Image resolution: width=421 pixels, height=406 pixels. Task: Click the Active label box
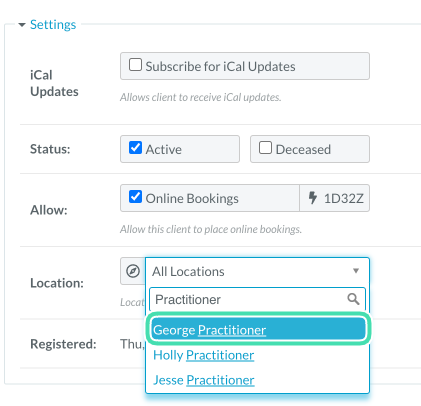tap(180, 149)
